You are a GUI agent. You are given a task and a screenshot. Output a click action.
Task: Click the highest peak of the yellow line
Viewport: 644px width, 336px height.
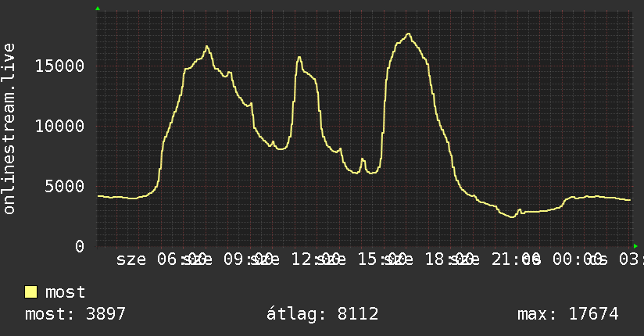point(408,34)
